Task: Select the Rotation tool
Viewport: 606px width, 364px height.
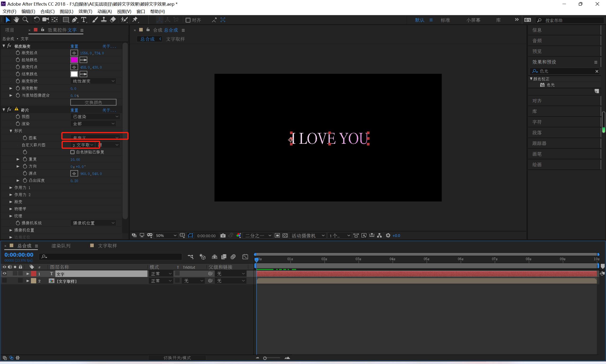Action: 36,20
